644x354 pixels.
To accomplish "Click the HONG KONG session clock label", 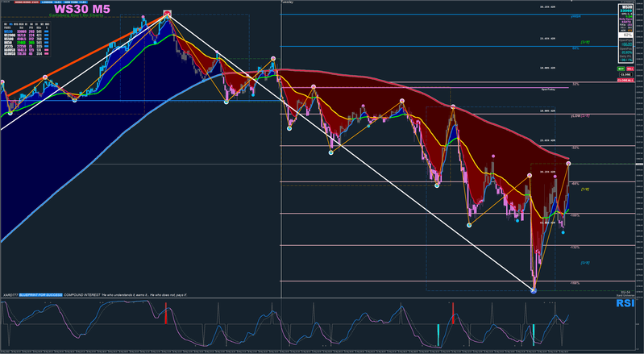I will (x=27, y=2).
